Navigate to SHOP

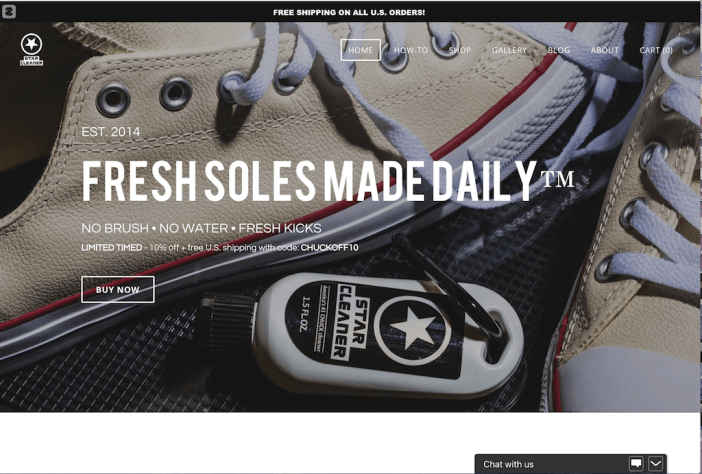(460, 50)
